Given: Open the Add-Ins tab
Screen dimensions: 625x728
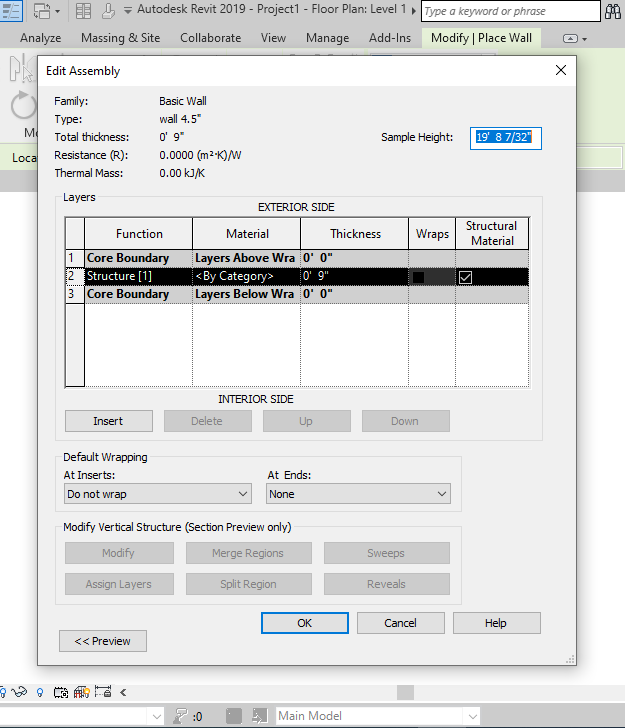Looking at the screenshot, I should point(390,38).
